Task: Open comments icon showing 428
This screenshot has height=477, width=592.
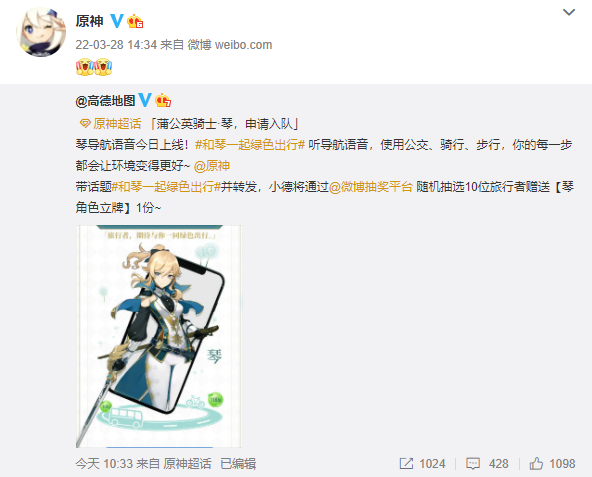Action: [x=487, y=464]
